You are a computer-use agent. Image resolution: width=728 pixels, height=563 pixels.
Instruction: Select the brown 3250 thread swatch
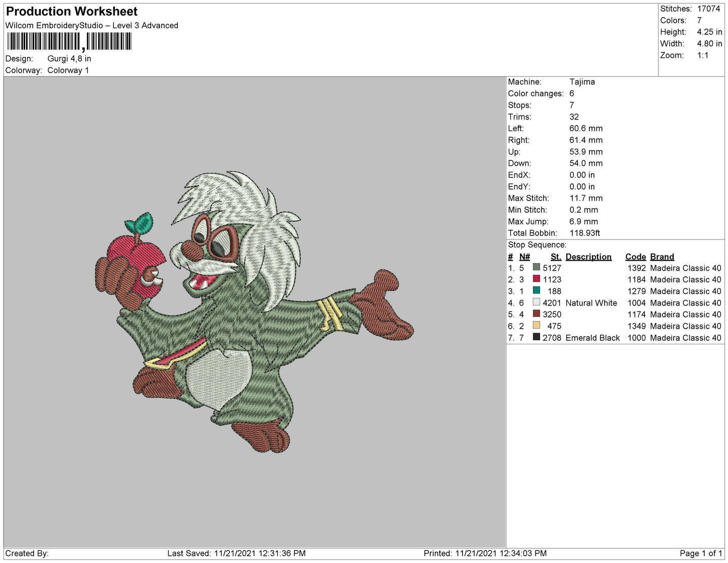536,314
